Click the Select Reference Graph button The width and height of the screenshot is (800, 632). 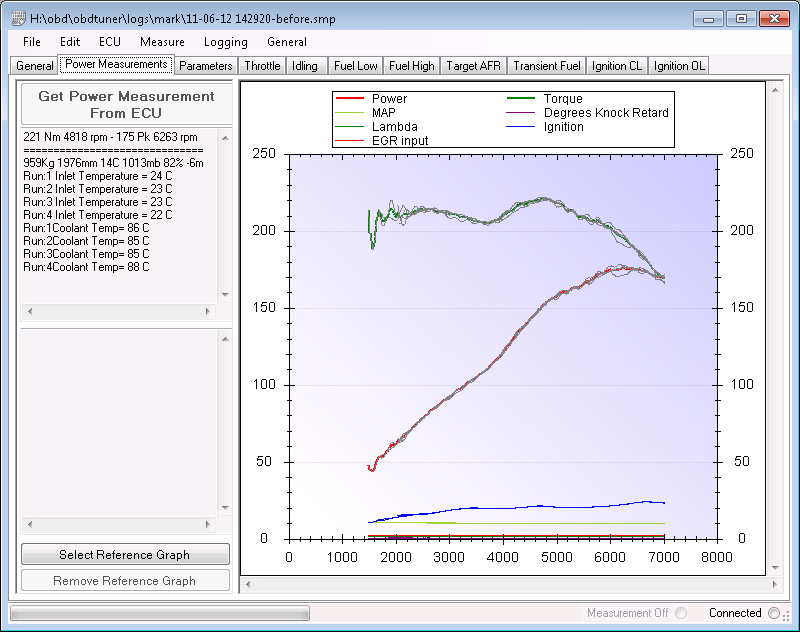(125, 554)
